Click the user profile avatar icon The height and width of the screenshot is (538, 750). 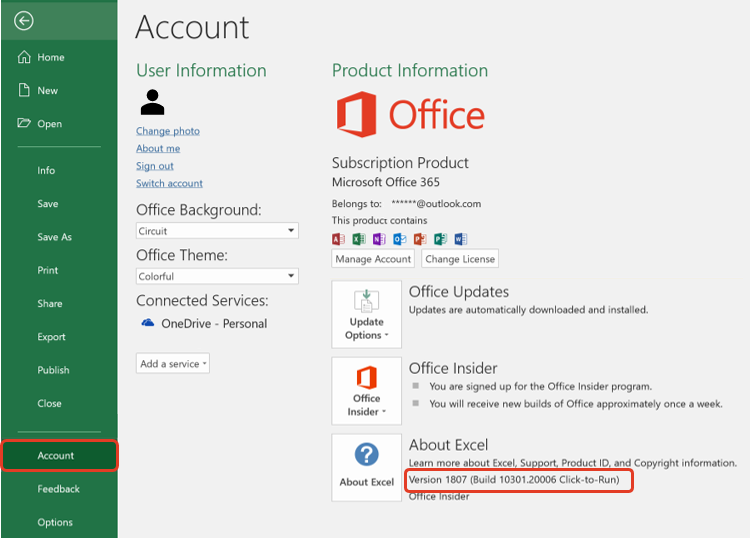tap(153, 102)
